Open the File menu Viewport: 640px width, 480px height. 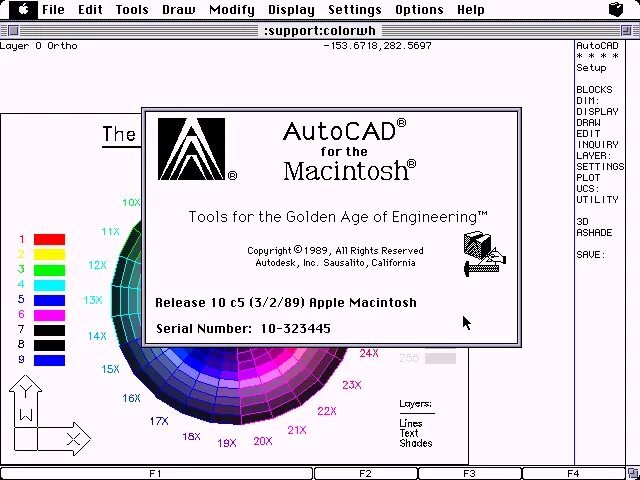[x=53, y=9]
